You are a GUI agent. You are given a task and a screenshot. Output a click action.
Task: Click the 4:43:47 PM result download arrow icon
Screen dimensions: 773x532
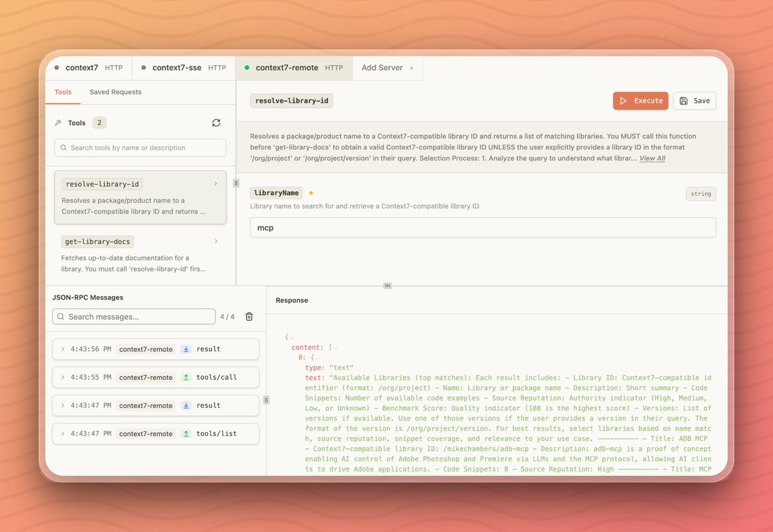pyautogui.click(x=186, y=405)
